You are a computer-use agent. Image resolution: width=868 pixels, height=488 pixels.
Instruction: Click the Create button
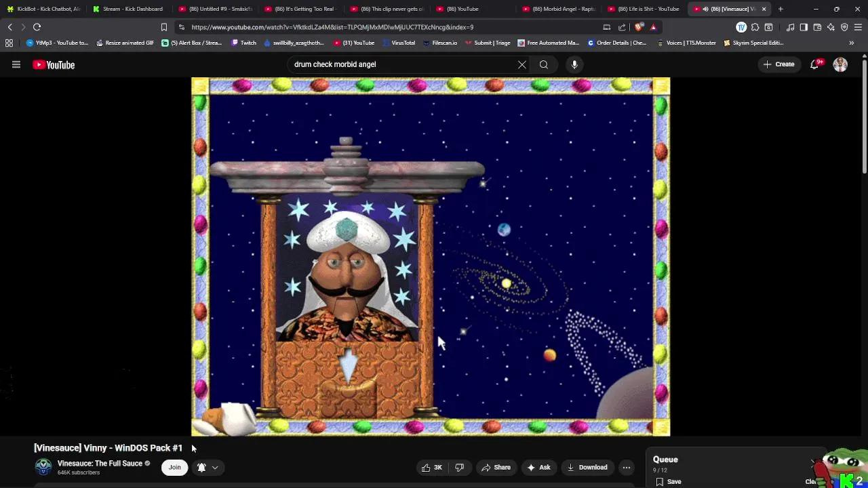778,64
